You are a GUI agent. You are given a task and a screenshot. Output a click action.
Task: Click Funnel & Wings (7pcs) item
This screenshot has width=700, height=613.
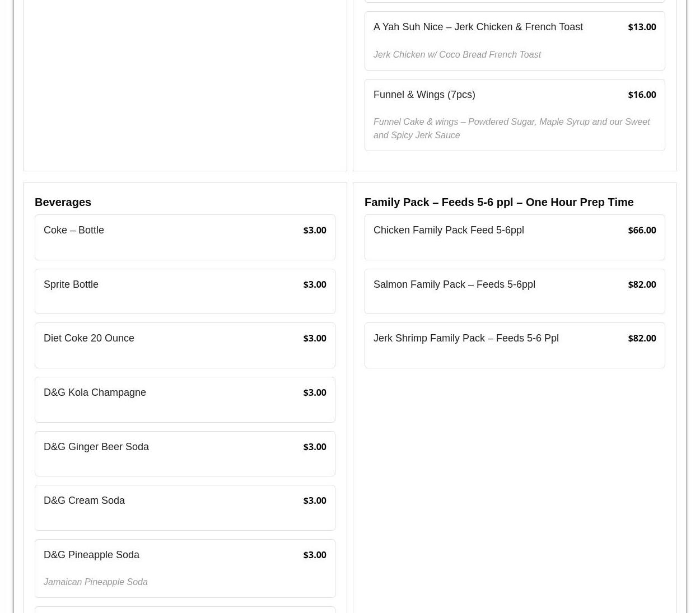click(424, 95)
